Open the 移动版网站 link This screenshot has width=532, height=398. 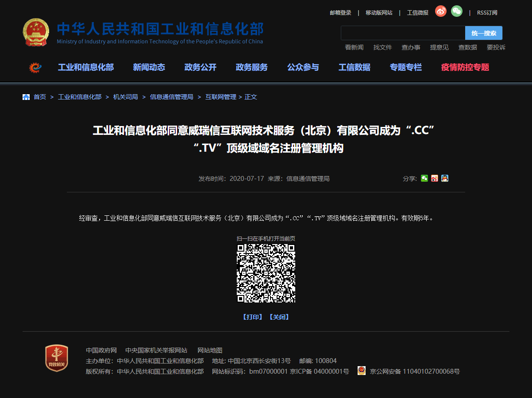(379, 13)
